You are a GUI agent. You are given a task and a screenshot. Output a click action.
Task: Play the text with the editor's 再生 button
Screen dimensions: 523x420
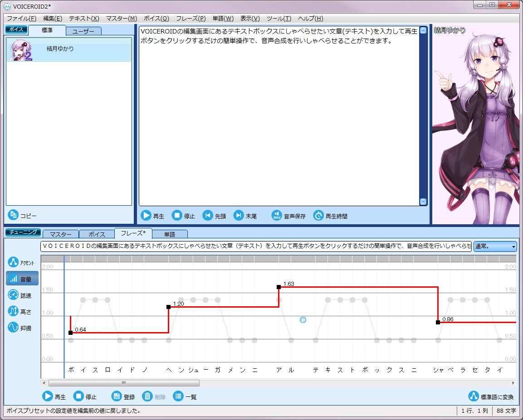(152, 216)
